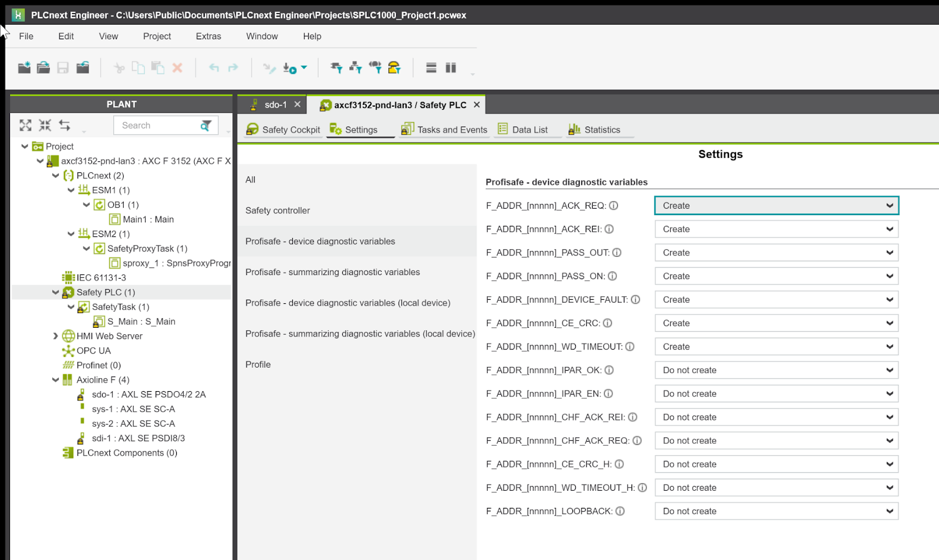Open the F_ADDR_[nnnnn]_IPAR_OK dropdown
Screen dimensions: 939x560
776,370
